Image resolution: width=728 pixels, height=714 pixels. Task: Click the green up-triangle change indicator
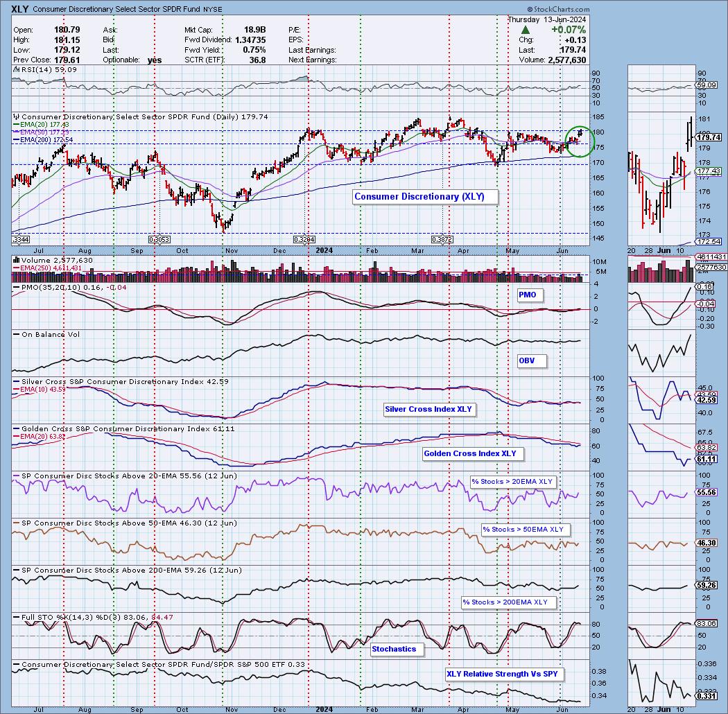pos(525,31)
